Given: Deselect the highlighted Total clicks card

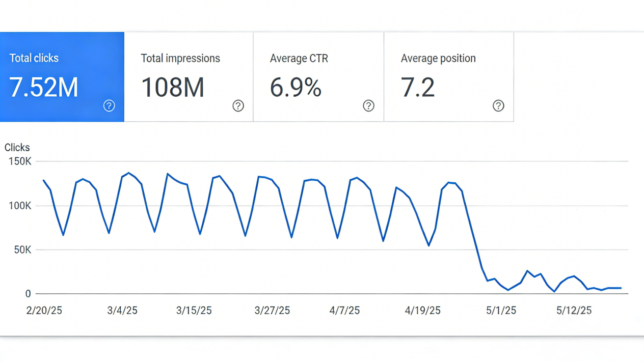Looking at the screenshot, I should (x=62, y=76).
